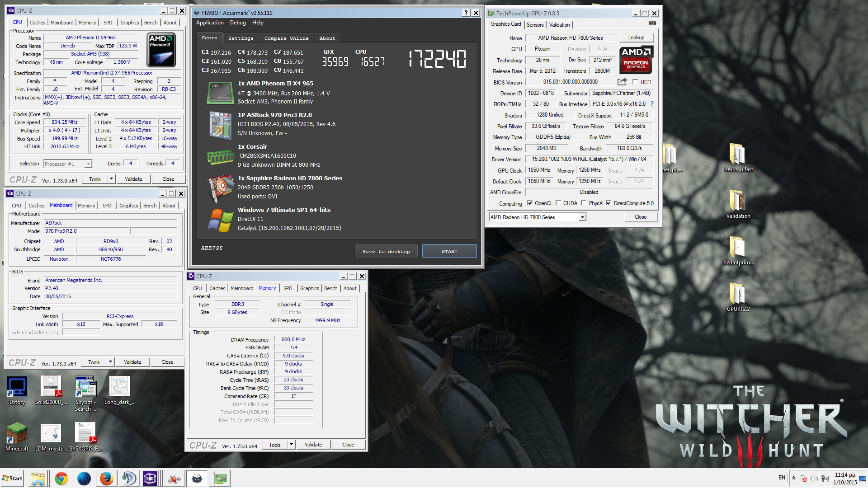Click the volume speaker icon in system tray

coord(814,479)
